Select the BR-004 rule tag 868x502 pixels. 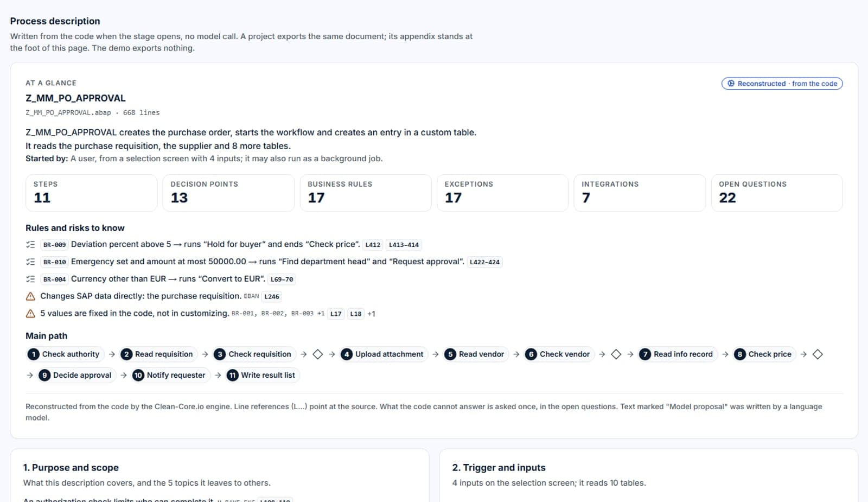[x=54, y=279]
